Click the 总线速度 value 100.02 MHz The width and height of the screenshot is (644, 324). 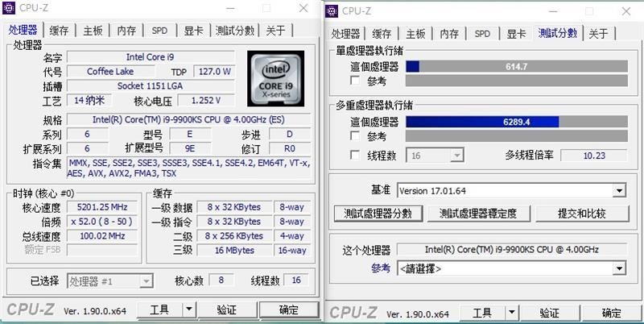(102, 235)
